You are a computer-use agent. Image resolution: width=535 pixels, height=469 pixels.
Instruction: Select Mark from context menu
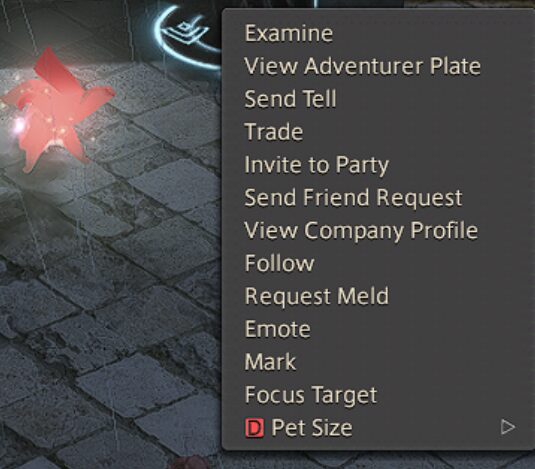click(270, 362)
